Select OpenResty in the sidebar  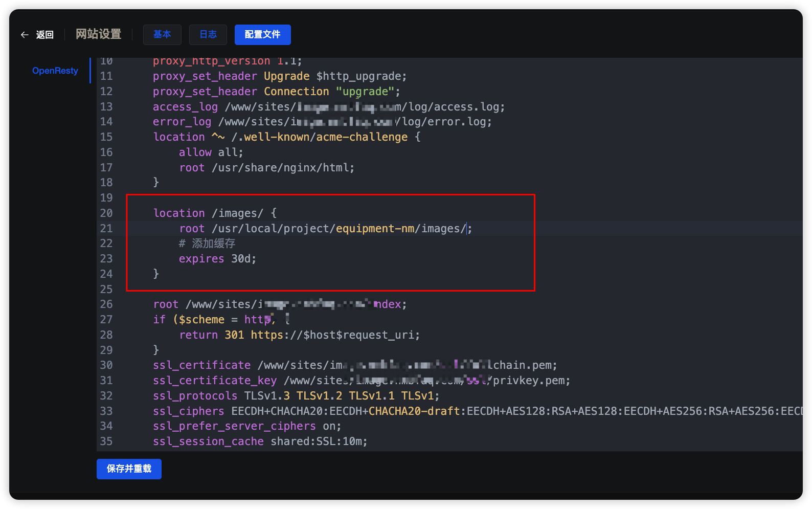click(55, 71)
